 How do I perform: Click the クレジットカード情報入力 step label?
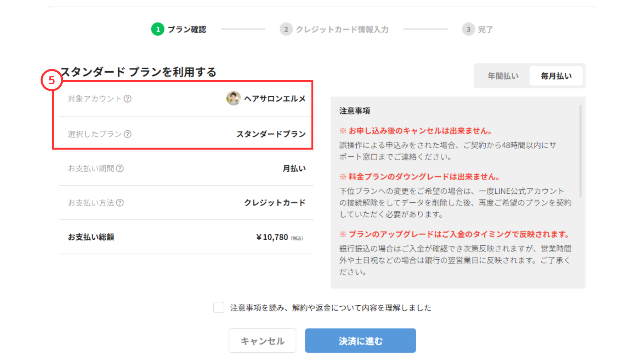(342, 29)
